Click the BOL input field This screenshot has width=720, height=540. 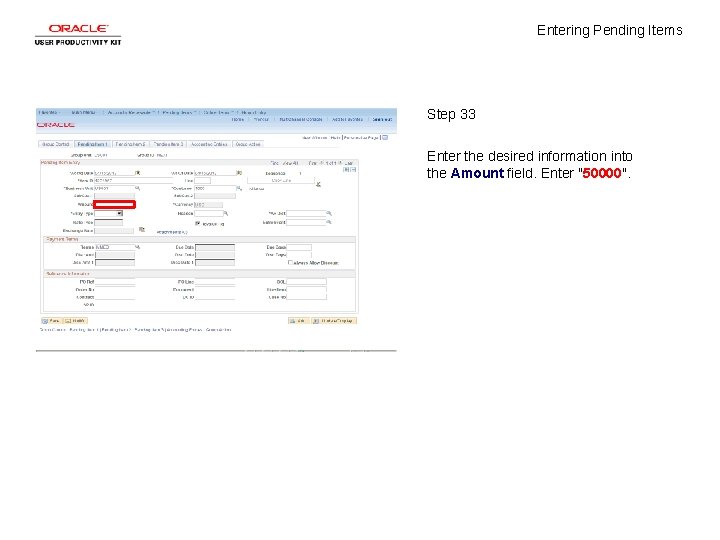(306, 281)
